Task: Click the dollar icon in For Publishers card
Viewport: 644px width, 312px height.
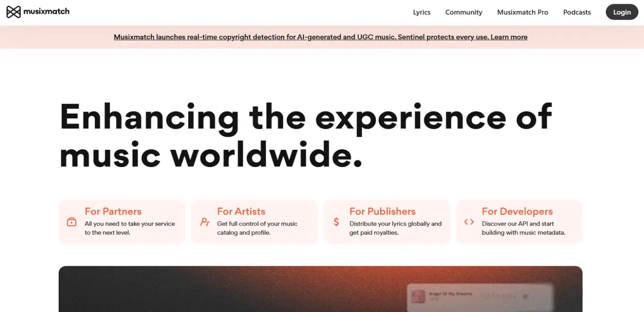Action: (336, 222)
